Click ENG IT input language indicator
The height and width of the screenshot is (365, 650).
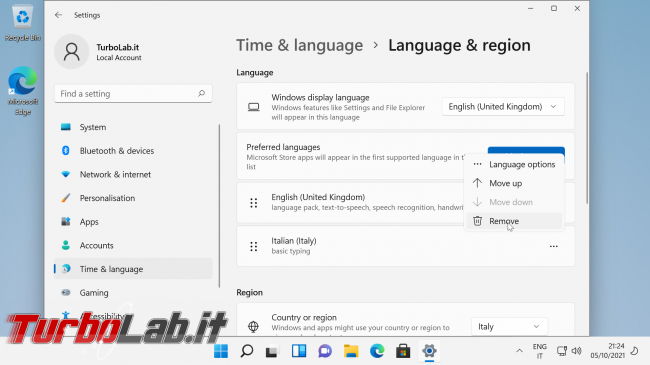click(540, 351)
